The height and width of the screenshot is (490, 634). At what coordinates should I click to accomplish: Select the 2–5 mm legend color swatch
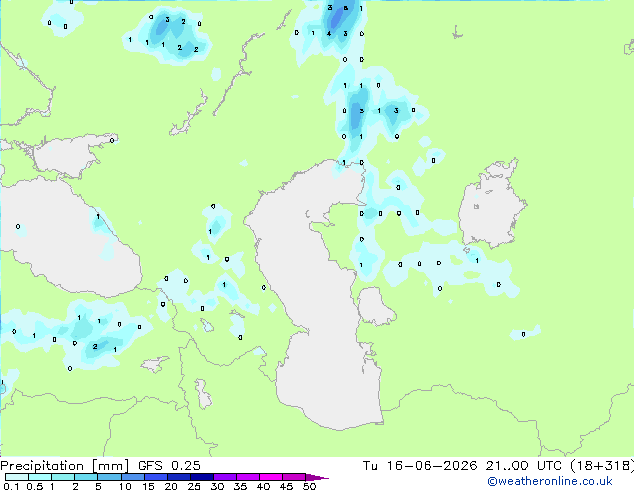pyautogui.click(x=86, y=477)
